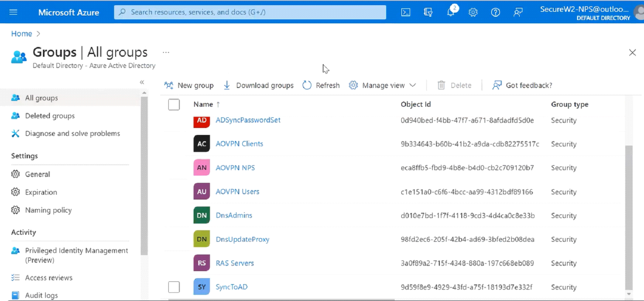Open the notifications bell
This screenshot has height=301, width=644.
point(451,12)
